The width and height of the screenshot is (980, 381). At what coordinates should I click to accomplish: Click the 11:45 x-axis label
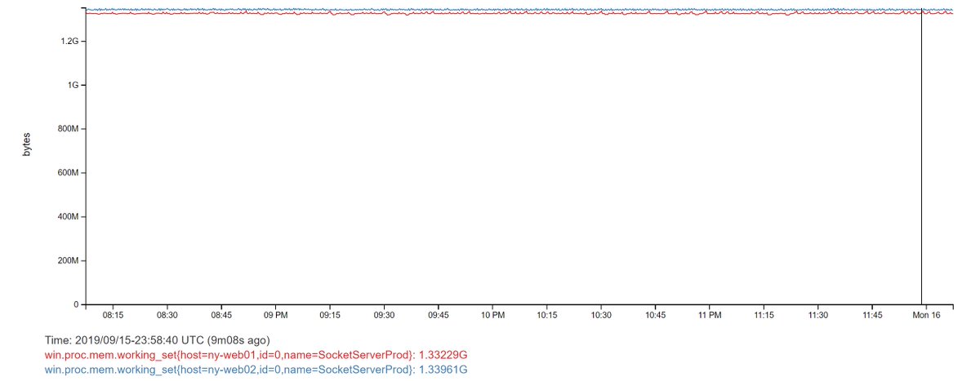coord(872,315)
